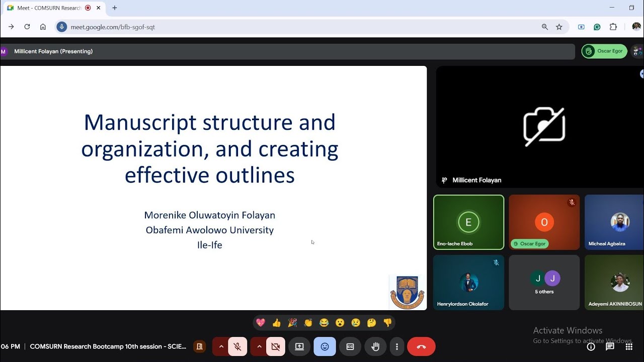Send the party popper reaction
Image resolution: width=644 pixels, height=362 pixels.
point(292,323)
